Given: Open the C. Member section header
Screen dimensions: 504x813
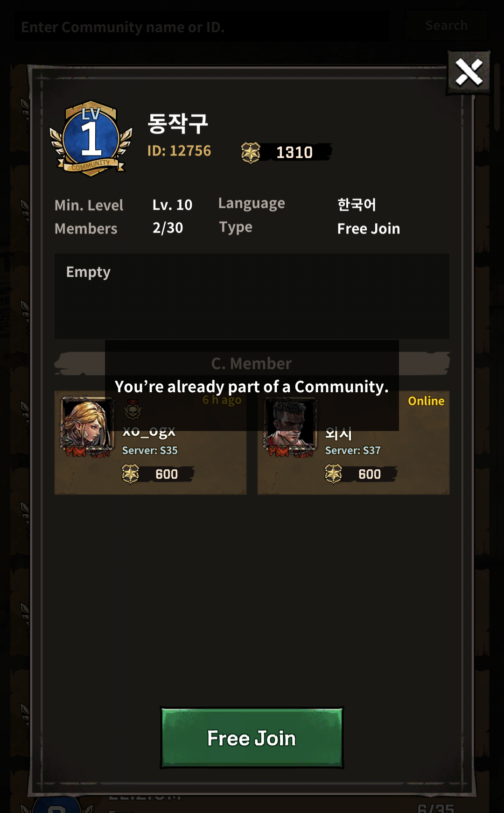Looking at the screenshot, I should tap(252, 363).
